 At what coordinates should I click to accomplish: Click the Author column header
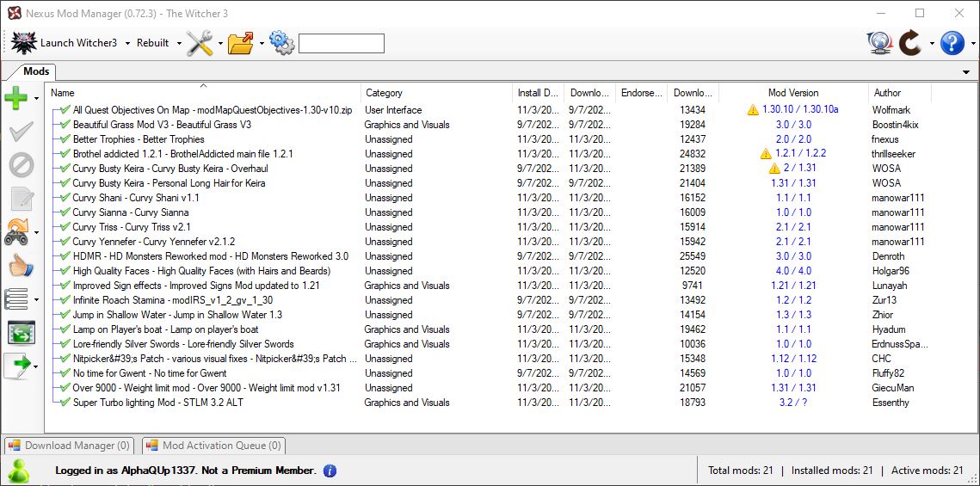pos(887,93)
